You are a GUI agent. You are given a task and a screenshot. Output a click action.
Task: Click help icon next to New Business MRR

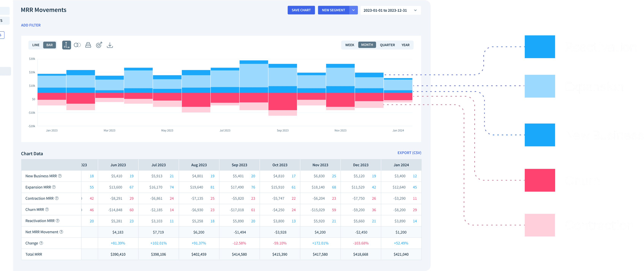pyautogui.click(x=60, y=176)
